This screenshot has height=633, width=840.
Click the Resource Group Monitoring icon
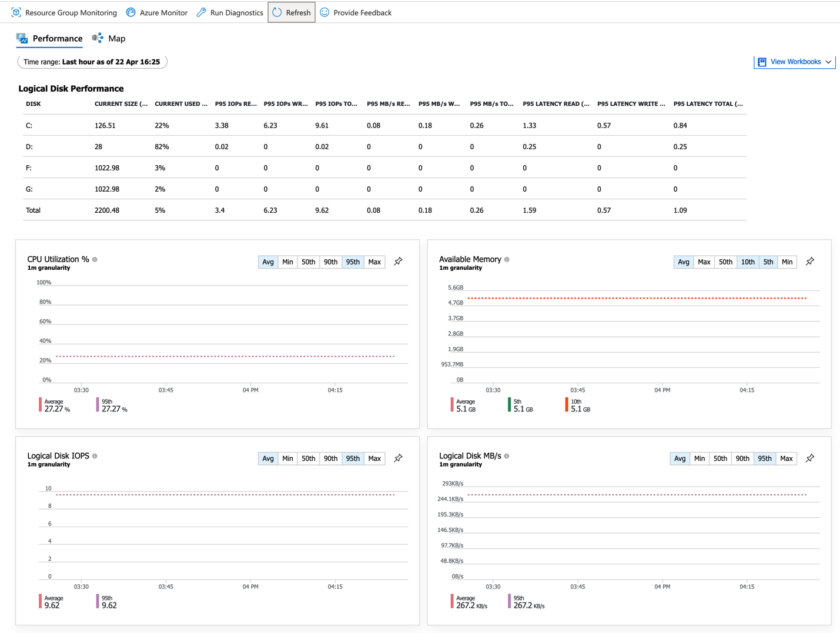pos(16,12)
